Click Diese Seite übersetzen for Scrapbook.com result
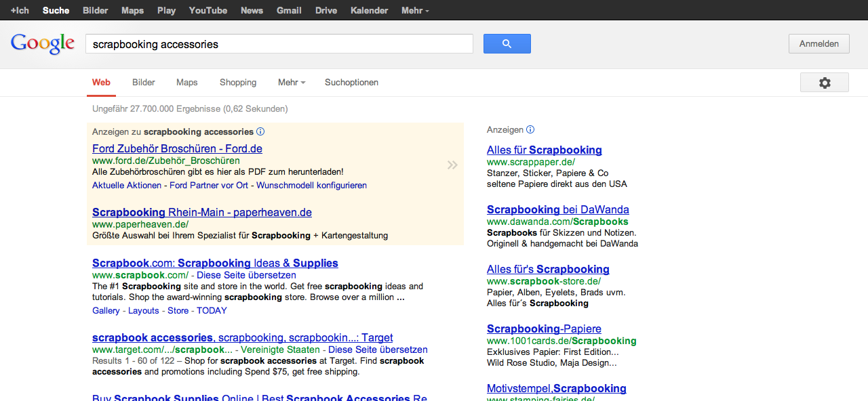 (x=246, y=276)
